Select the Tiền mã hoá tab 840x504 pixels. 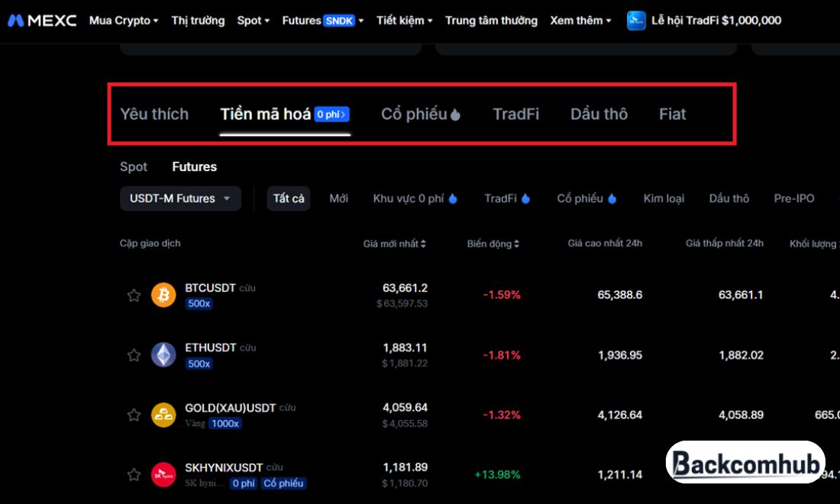pyautogui.click(x=266, y=114)
